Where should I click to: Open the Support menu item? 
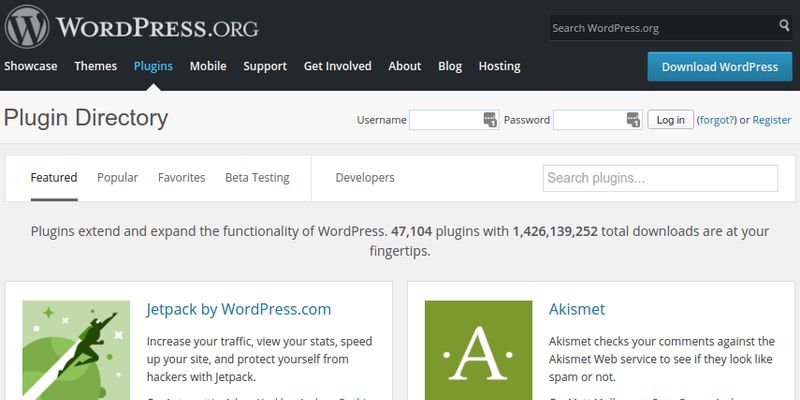tap(265, 66)
